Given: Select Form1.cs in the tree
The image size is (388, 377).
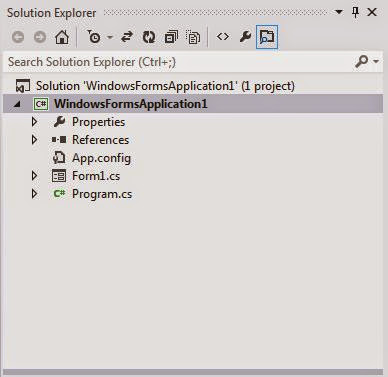Looking at the screenshot, I should (x=96, y=176).
